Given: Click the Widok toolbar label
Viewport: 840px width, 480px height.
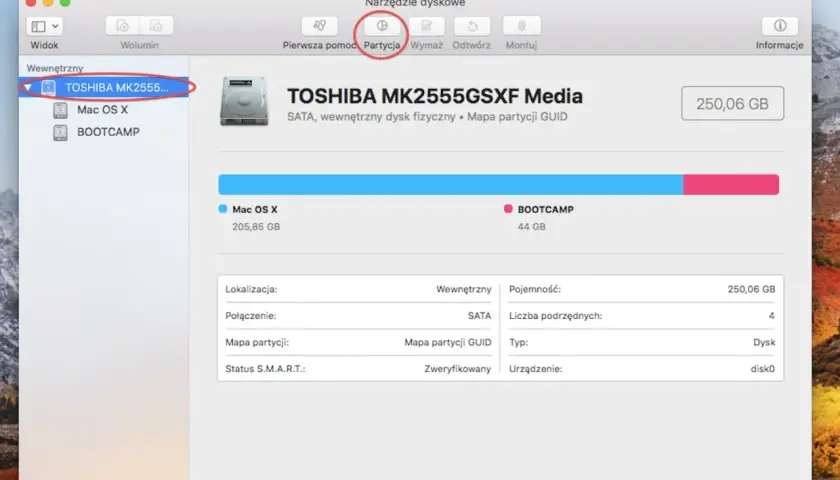Looking at the screenshot, I should point(44,45).
